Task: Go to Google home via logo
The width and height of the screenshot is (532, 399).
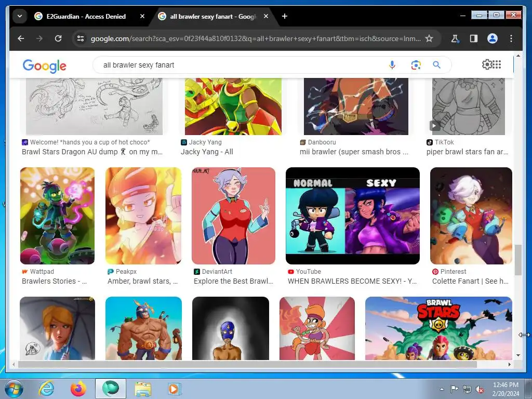Action: 45,65
